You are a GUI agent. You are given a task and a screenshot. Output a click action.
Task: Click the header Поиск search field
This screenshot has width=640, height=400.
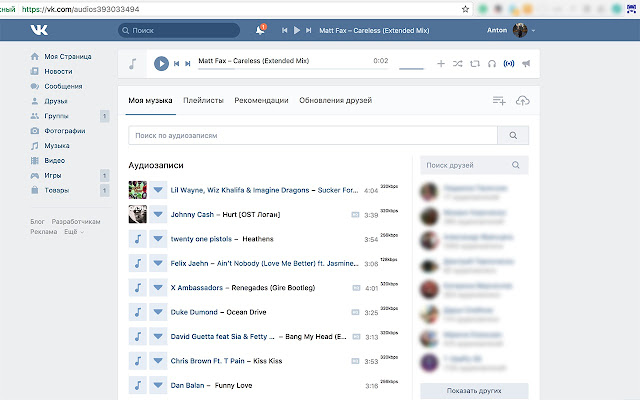click(179, 30)
